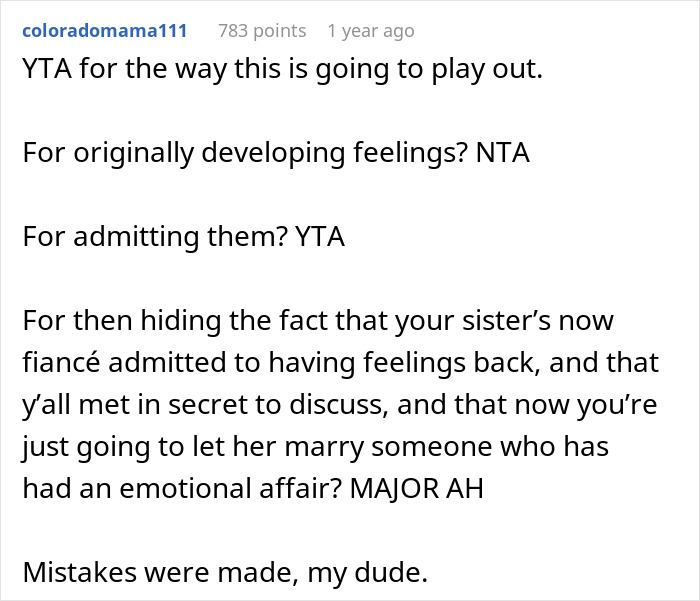Click the 783 points score

(x=262, y=31)
